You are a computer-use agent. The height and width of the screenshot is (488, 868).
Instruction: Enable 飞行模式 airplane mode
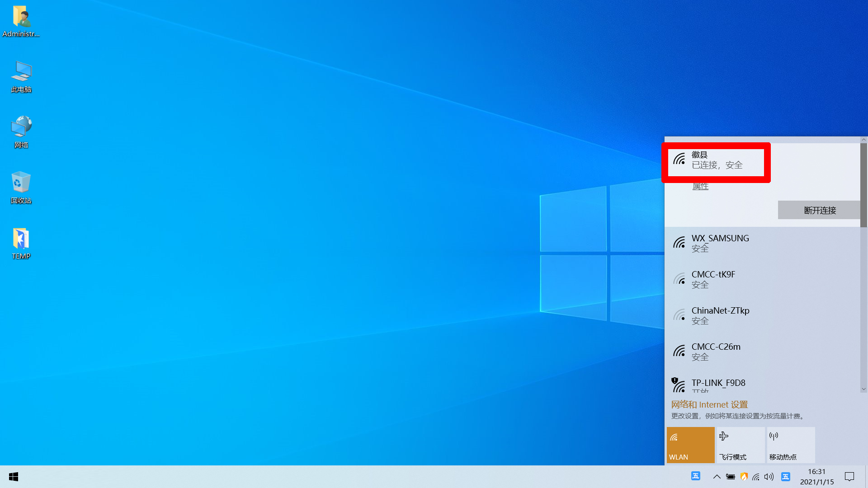point(741,445)
